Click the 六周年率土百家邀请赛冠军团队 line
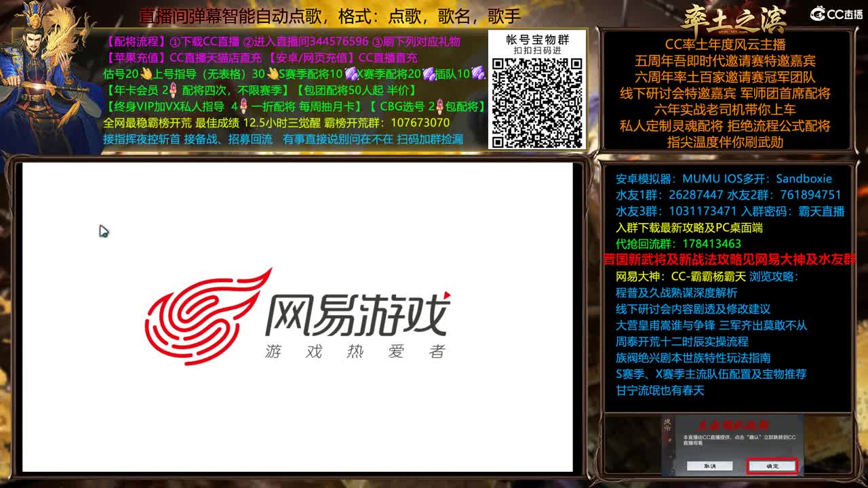 tap(725, 77)
